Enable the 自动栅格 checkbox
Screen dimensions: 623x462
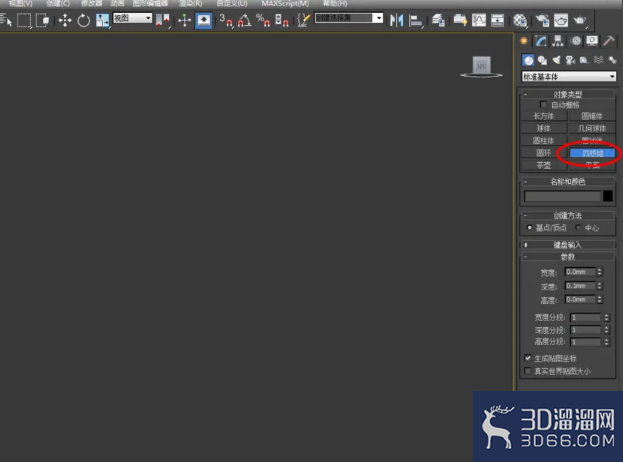click(x=543, y=104)
